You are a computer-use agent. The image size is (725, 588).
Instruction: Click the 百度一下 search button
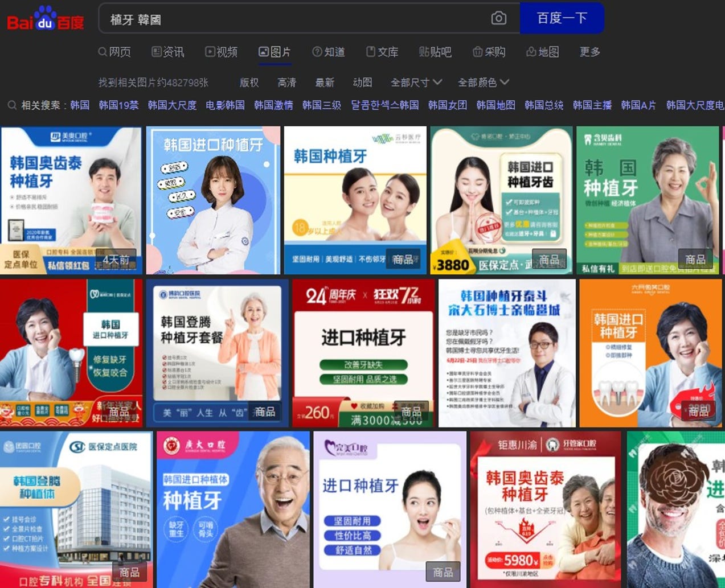pyautogui.click(x=562, y=18)
